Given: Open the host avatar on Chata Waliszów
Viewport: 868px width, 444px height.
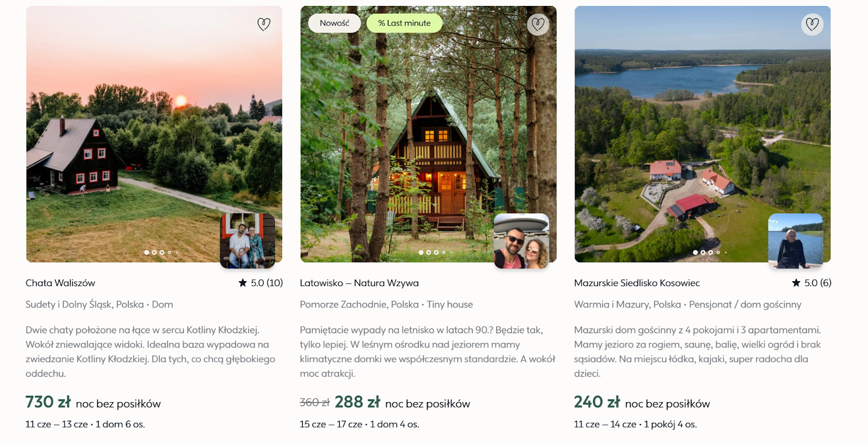Looking at the screenshot, I should coord(247,241).
